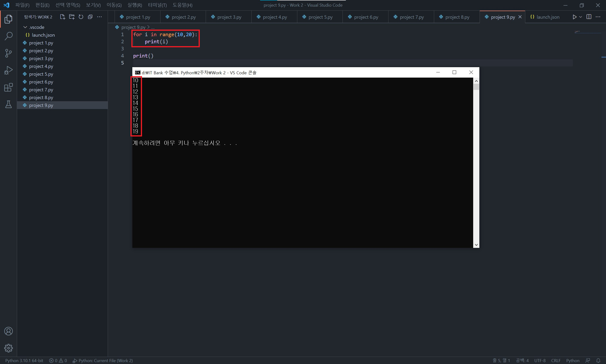
Task: Open the 터미널(T) menu
Action: (x=157, y=5)
